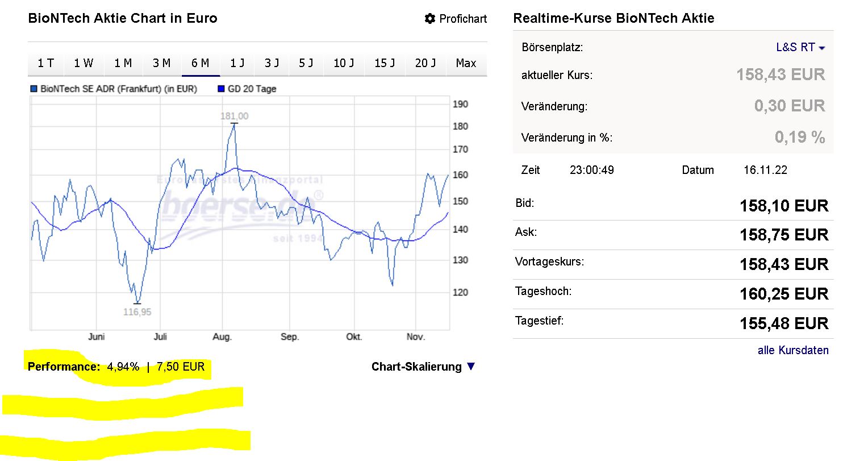Image resolution: width=868 pixels, height=461 pixels.
Task: Click the Ask price 158,75 EUR
Action: point(784,235)
